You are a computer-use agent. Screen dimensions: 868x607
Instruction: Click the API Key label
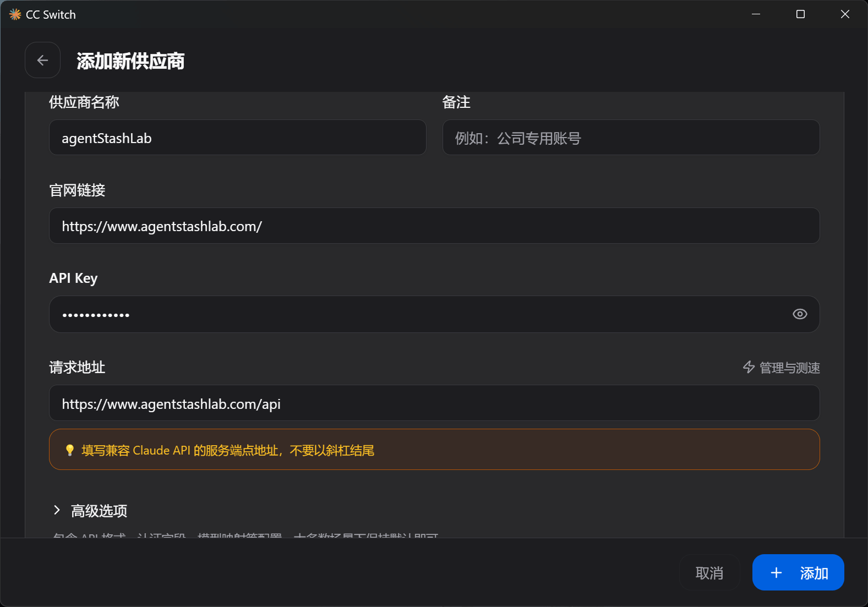73,278
